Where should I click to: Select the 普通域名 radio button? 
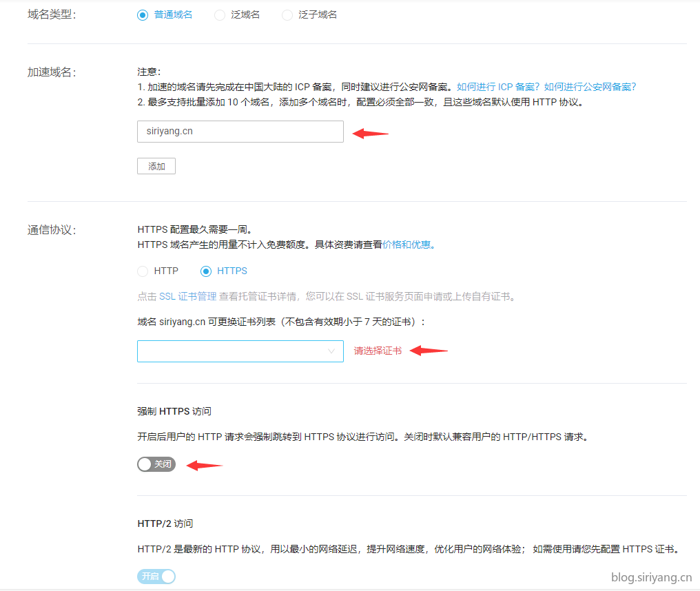(143, 14)
